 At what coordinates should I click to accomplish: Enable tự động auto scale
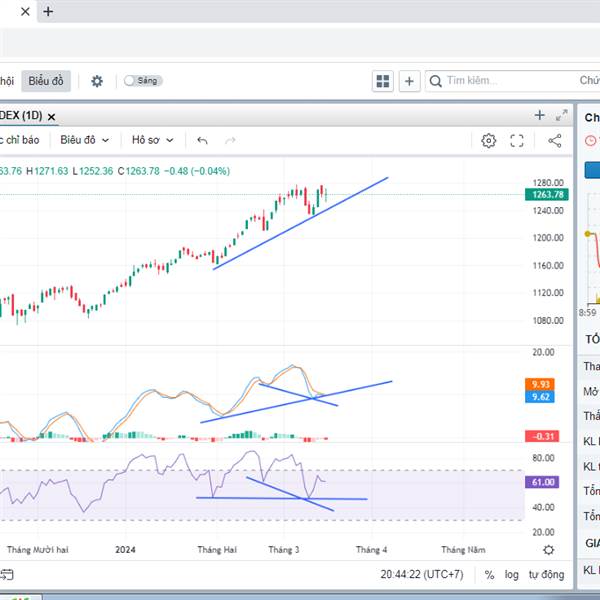tap(546, 575)
